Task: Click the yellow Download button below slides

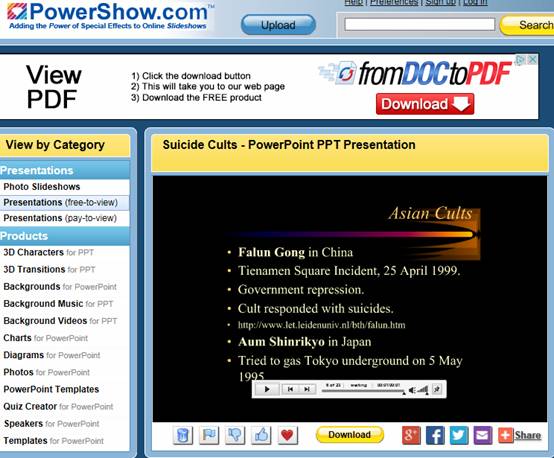Action: click(x=349, y=435)
